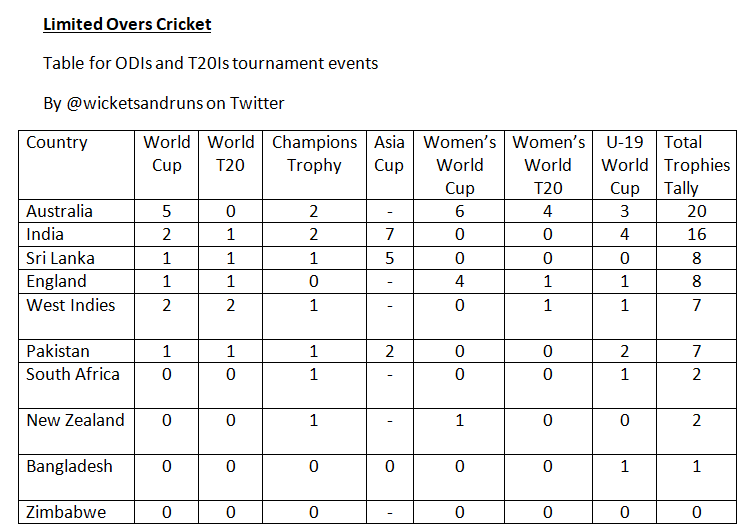Click the U-19 World Cup header
Viewport: 746px width, 532px height.
(625, 165)
